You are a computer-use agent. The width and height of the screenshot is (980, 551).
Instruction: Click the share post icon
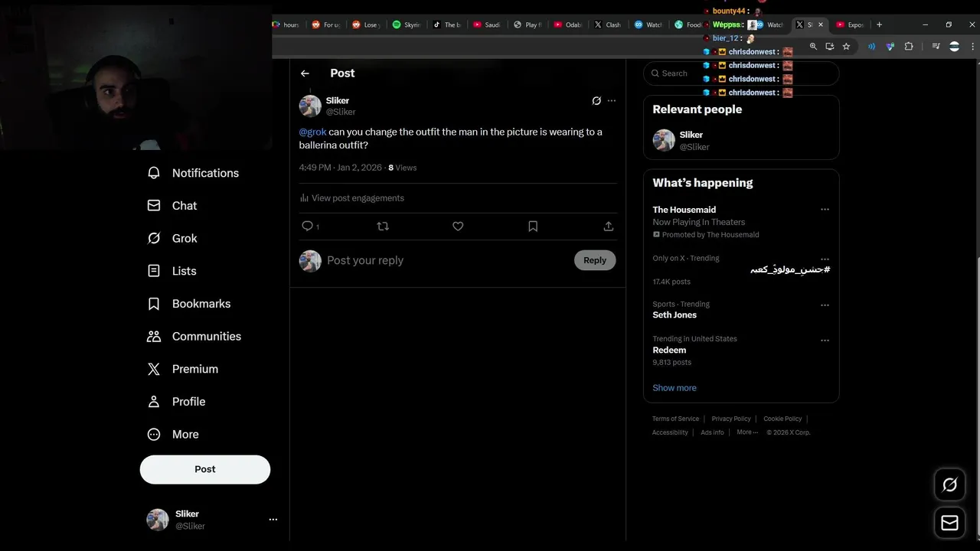coord(608,227)
